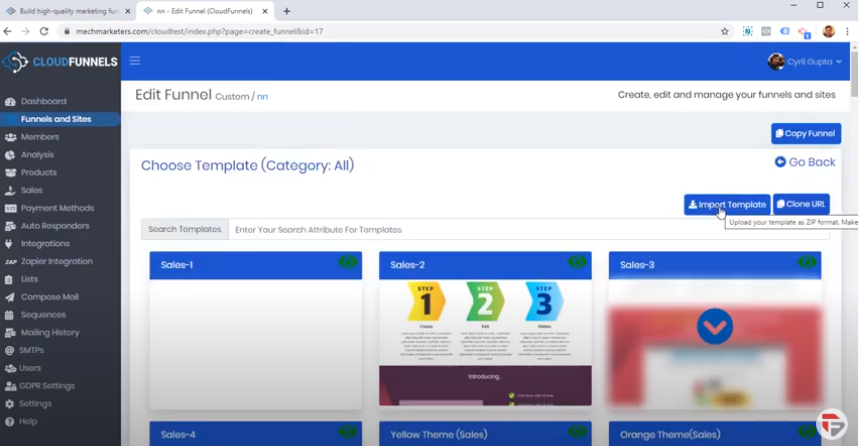Select the Sales-2 template thumbnail
Viewport: 859px width, 446px height.
pos(485,342)
